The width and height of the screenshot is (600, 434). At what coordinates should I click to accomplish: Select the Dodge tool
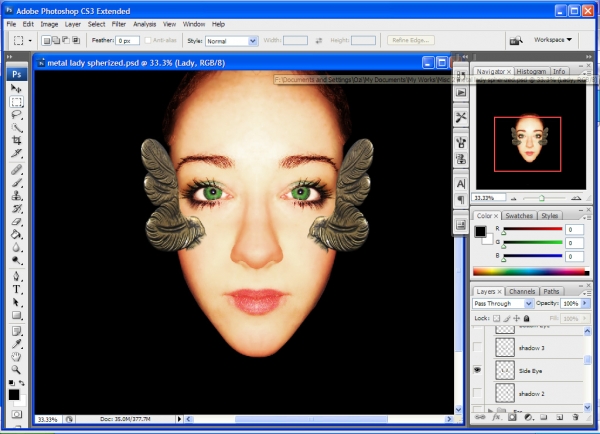[x=16, y=261]
